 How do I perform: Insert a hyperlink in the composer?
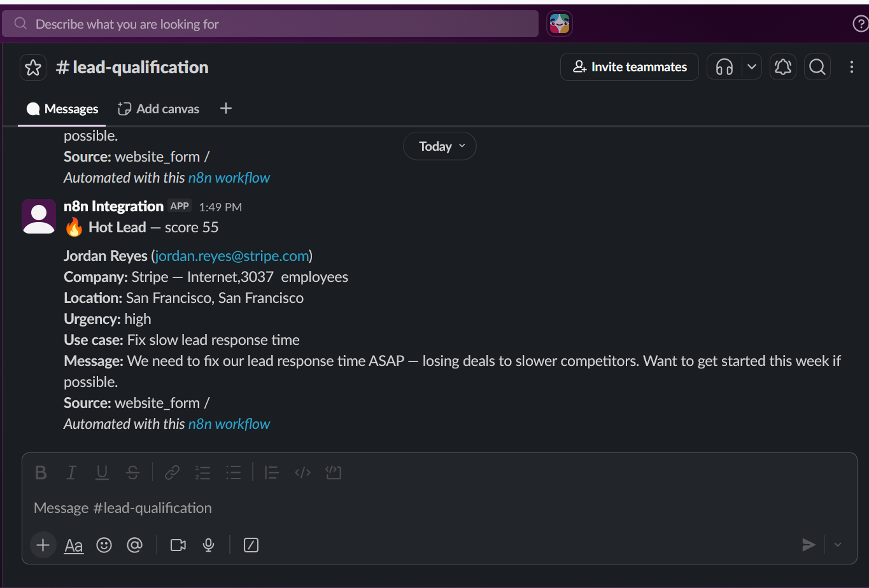[172, 473]
